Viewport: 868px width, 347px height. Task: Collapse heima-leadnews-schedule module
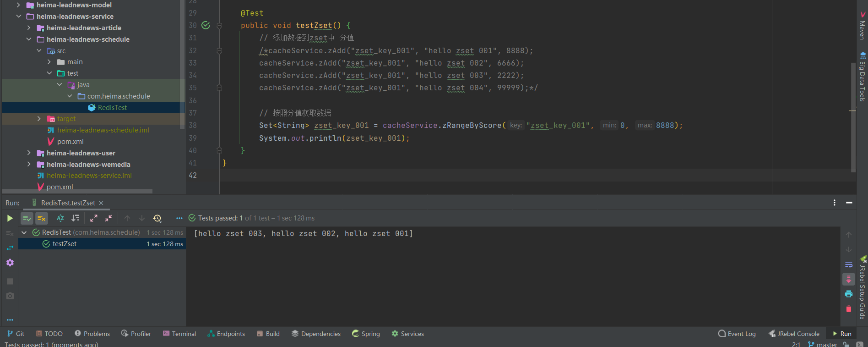pos(29,39)
